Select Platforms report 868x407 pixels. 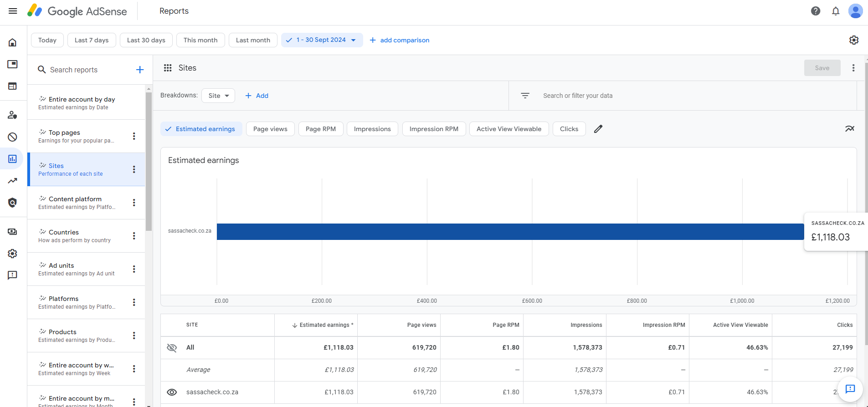(86, 302)
